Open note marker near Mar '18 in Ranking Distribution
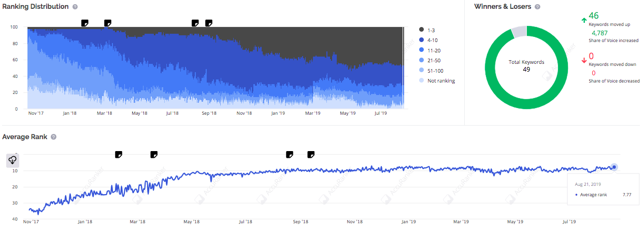The image size is (644, 230). (108, 23)
